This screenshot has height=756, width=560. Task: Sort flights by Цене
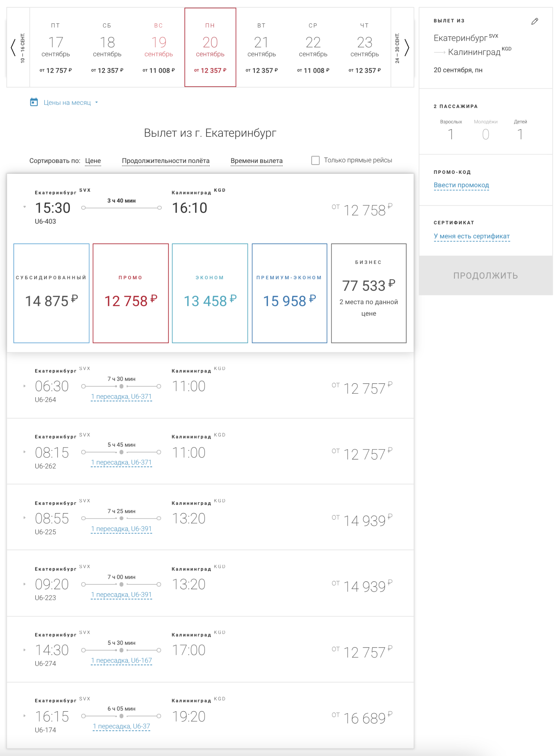point(93,160)
